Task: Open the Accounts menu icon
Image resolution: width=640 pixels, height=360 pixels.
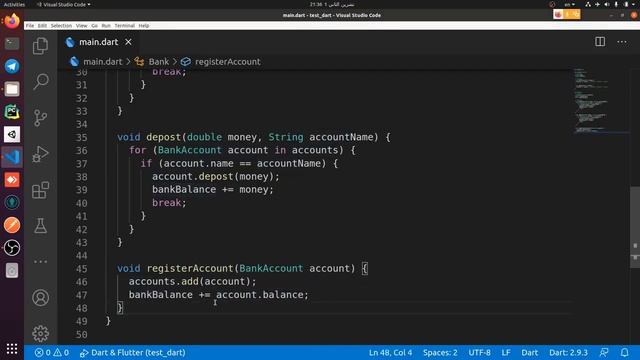Action: (40, 298)
